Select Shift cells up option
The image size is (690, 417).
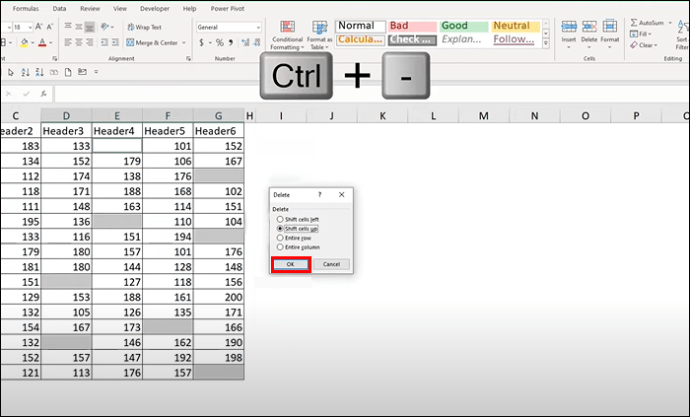click(297, 229)
